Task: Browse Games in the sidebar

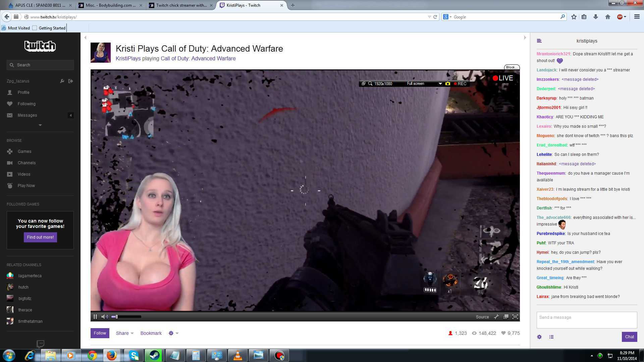Action: (24, 152)
